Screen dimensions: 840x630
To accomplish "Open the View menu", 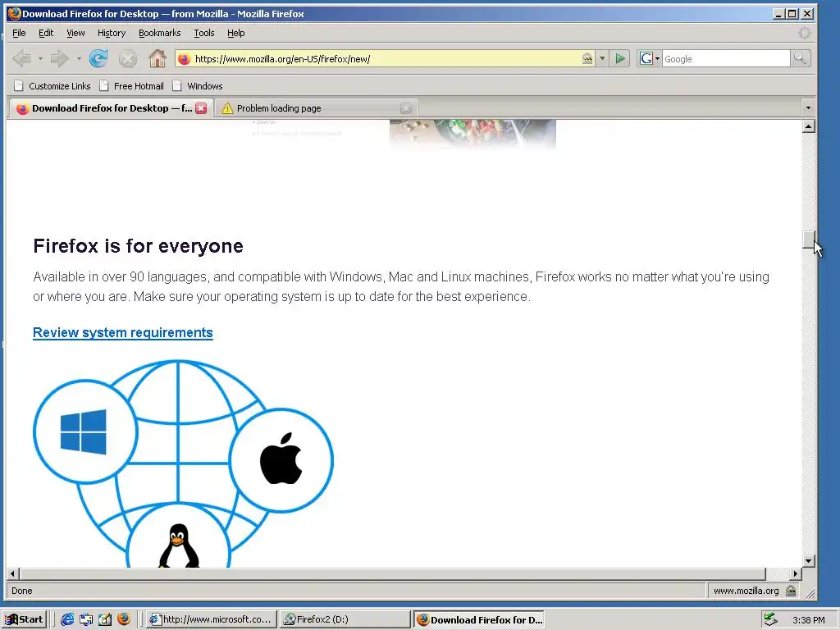I will [x=75, y=33].
